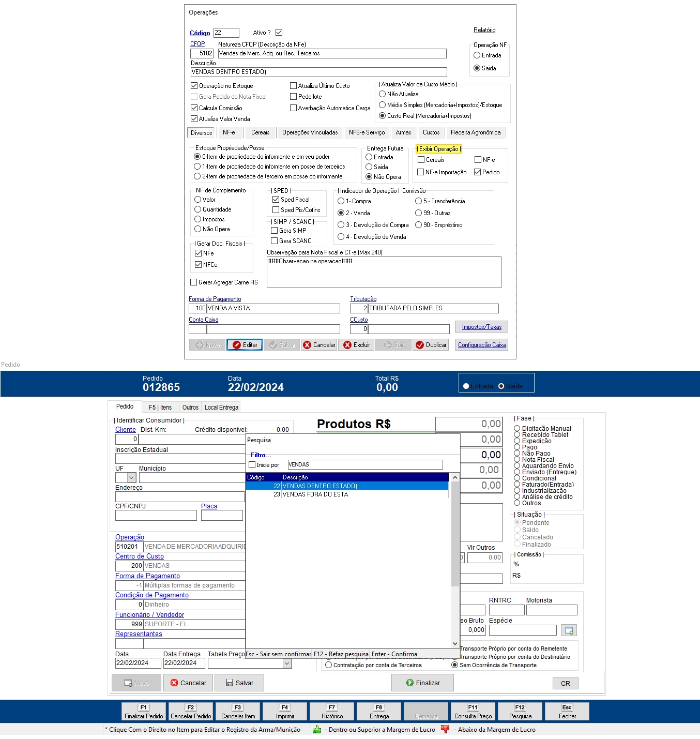Screen dimensions: 700x739
Task: Click the F2 Cancelar Pedido toolbar button
Action: coord(191,711)
